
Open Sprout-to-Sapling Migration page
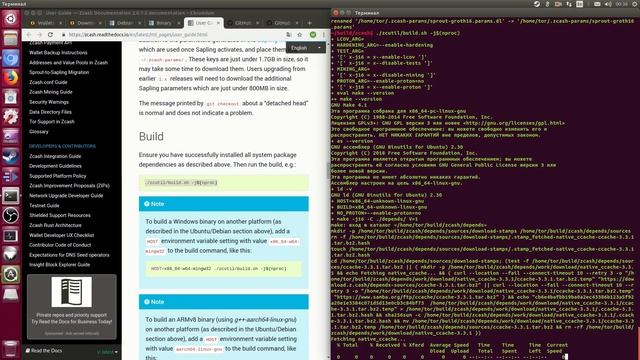[59, 72]
